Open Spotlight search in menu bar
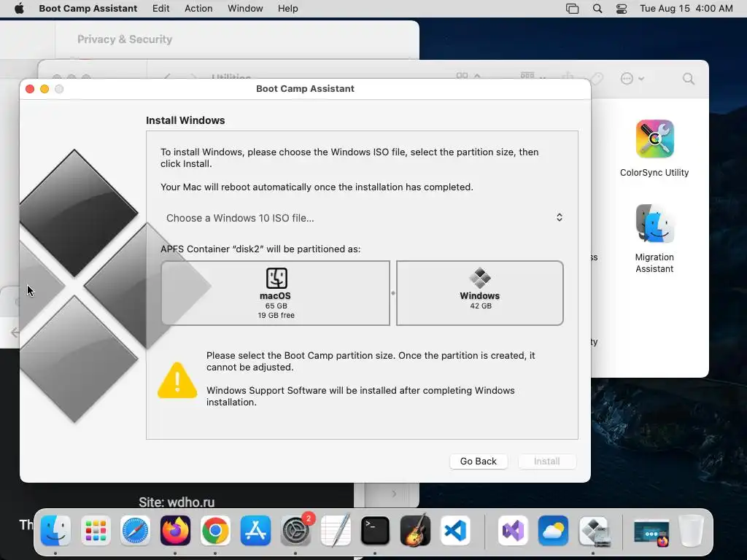Screen dimensions: 747x560 pyautogui.click(x=597, y=9)
